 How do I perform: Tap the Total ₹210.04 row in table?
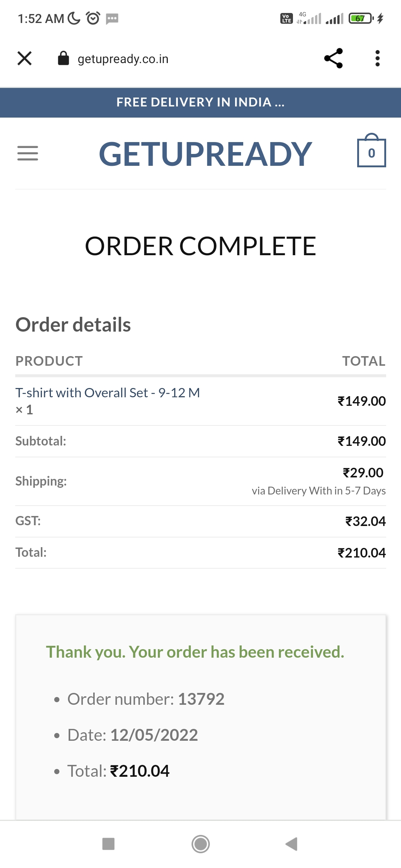pyautogui.click(x=200, y=553)
